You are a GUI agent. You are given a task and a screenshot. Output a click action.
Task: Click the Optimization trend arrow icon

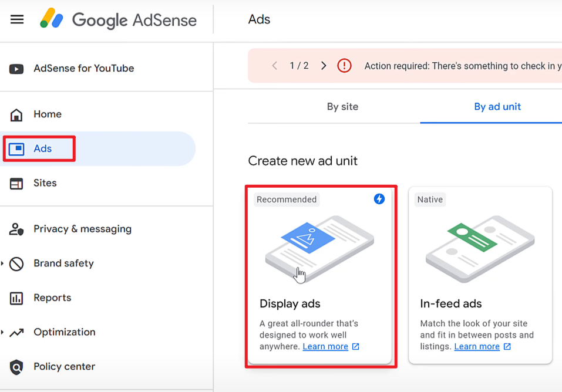(16, 333)
